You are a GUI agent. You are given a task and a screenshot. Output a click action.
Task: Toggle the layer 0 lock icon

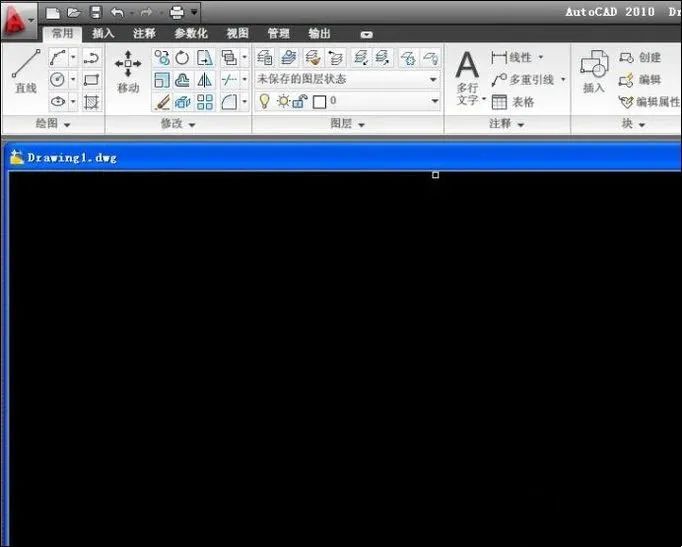point(300,101)
